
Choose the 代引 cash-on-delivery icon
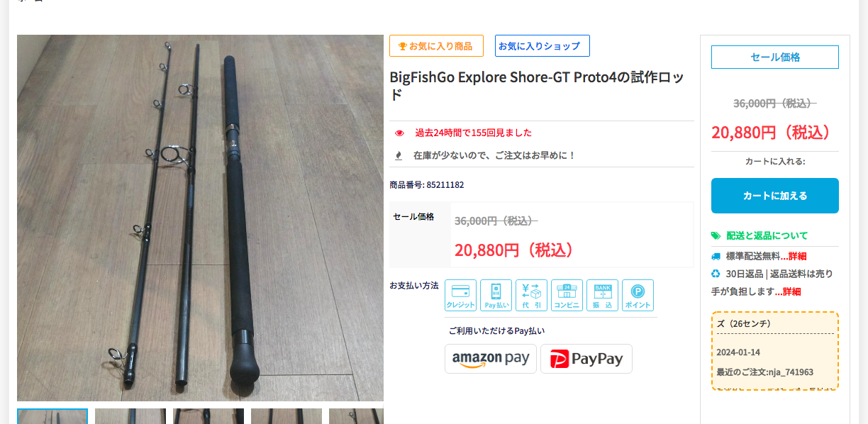[531, 295]
